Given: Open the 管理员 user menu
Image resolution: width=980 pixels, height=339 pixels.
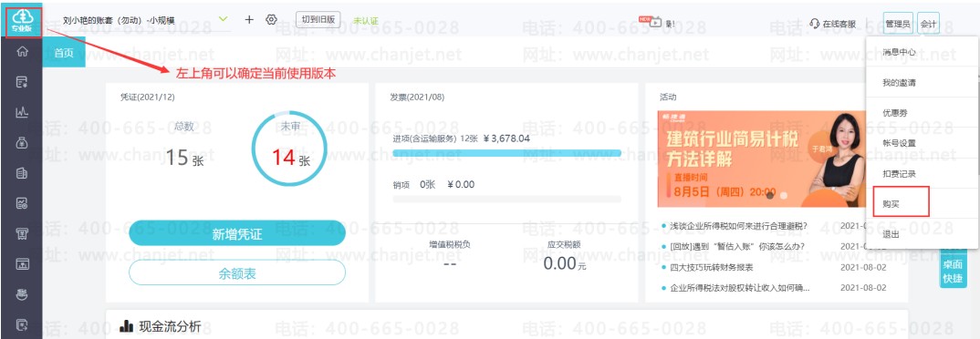Looking at the screenshot, I should 898,24.
